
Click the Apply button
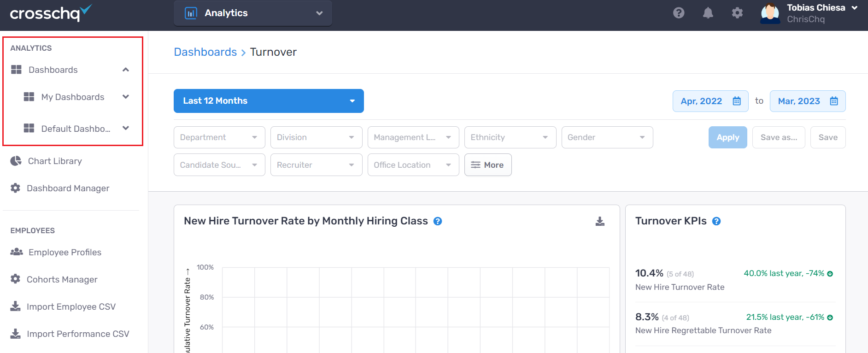728,137
